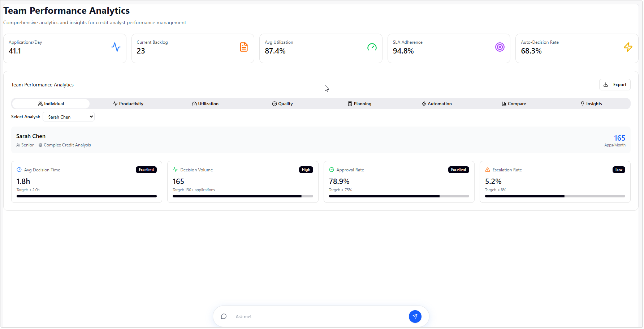This screenshot has width=644, height=329.
Task: Open the Select Analyst dropdown
Action: pos(69,117)
